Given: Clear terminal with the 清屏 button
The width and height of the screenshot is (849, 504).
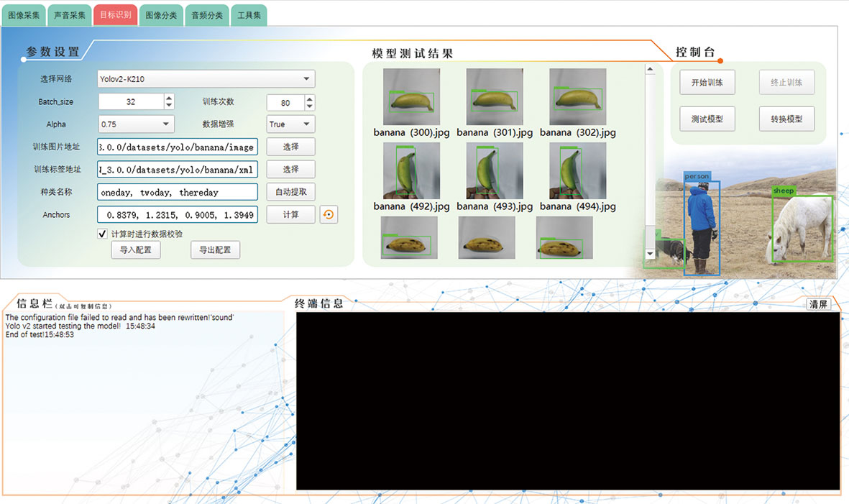Looking at the screenshot, I should 818,304.
